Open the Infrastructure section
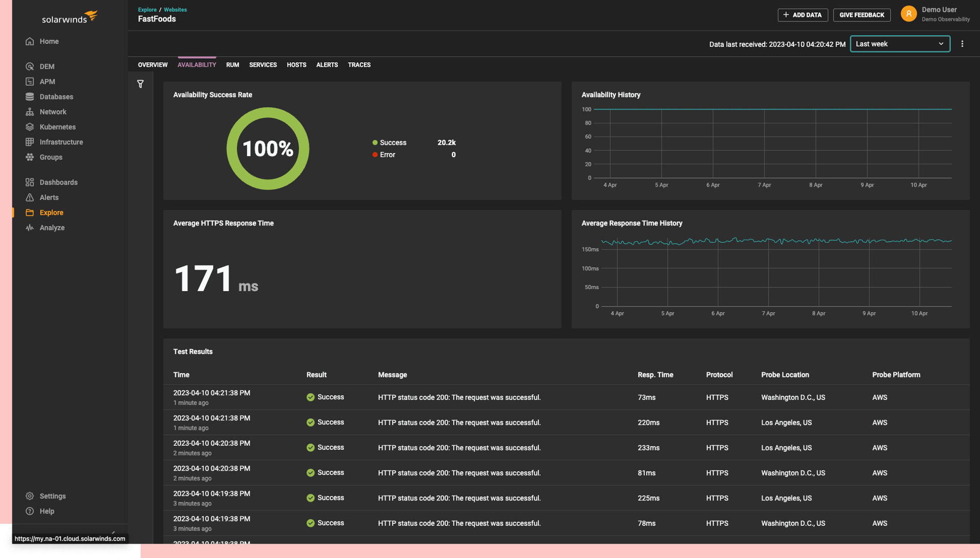This screenshot has width=980, height=558. coord(61,142)
